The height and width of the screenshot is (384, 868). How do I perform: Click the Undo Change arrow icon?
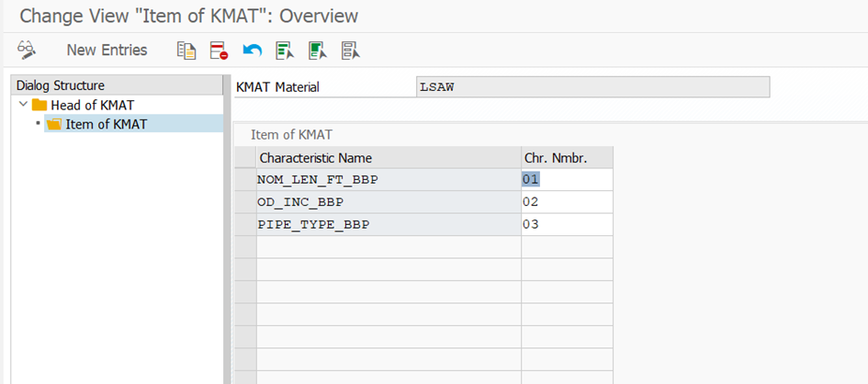pos(252,50)
